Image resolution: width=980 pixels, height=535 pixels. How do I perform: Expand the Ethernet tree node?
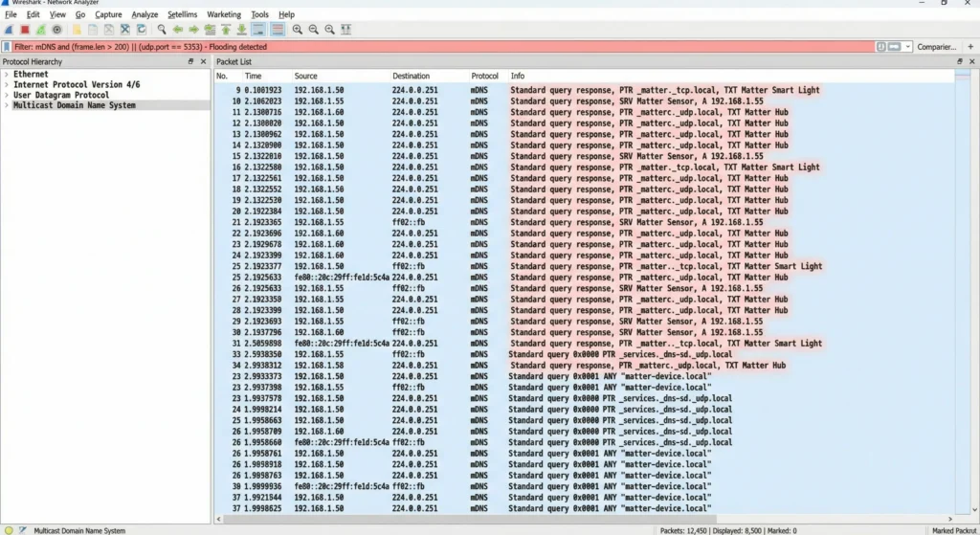7,75
